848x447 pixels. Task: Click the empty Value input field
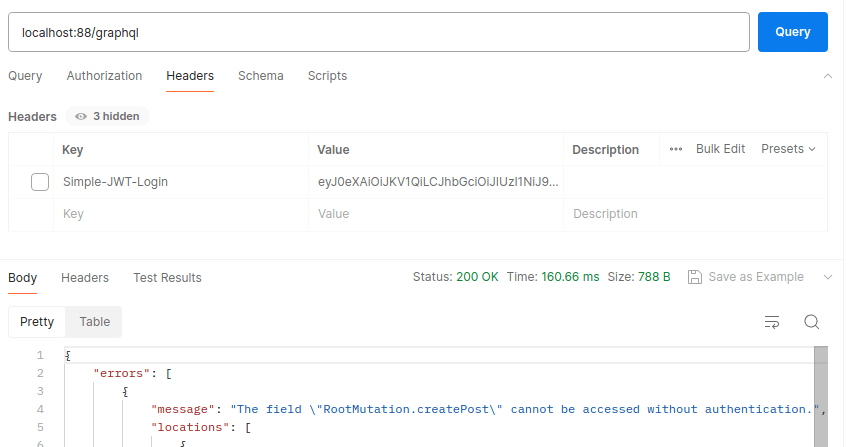[436, 214]
